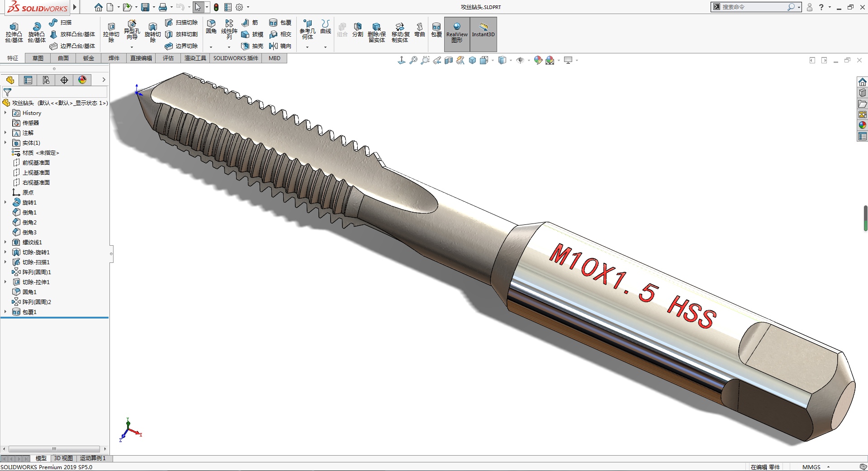Expand the 切除-扫描1 feature
The width and height of the screenshot is (868, 471).
pyautogui.click(x=5, y=262)
